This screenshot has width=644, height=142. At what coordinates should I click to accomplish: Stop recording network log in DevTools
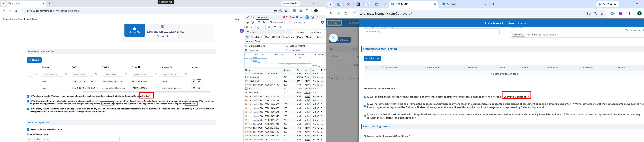(247, 22)
